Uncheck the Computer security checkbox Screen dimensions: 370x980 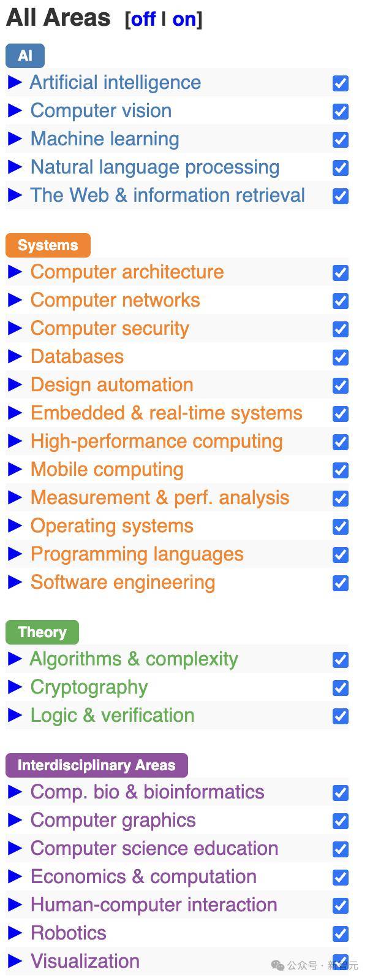[x=341, y=329]
